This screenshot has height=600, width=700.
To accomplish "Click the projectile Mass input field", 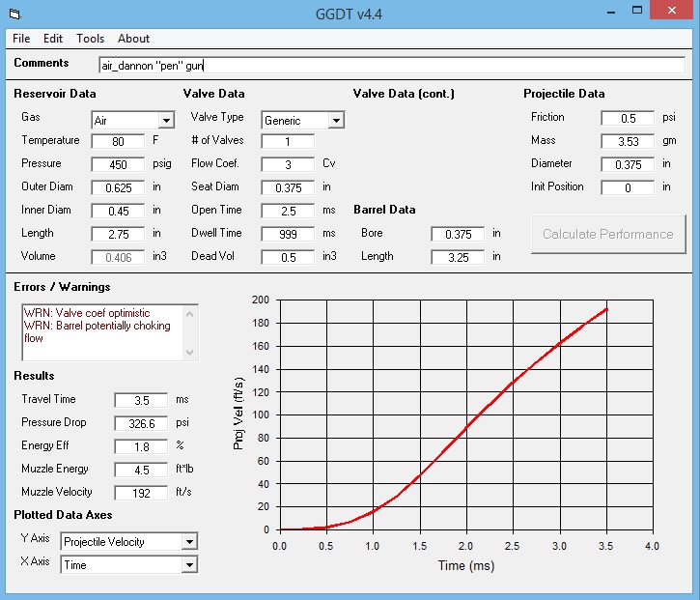I will coord(627,141).
